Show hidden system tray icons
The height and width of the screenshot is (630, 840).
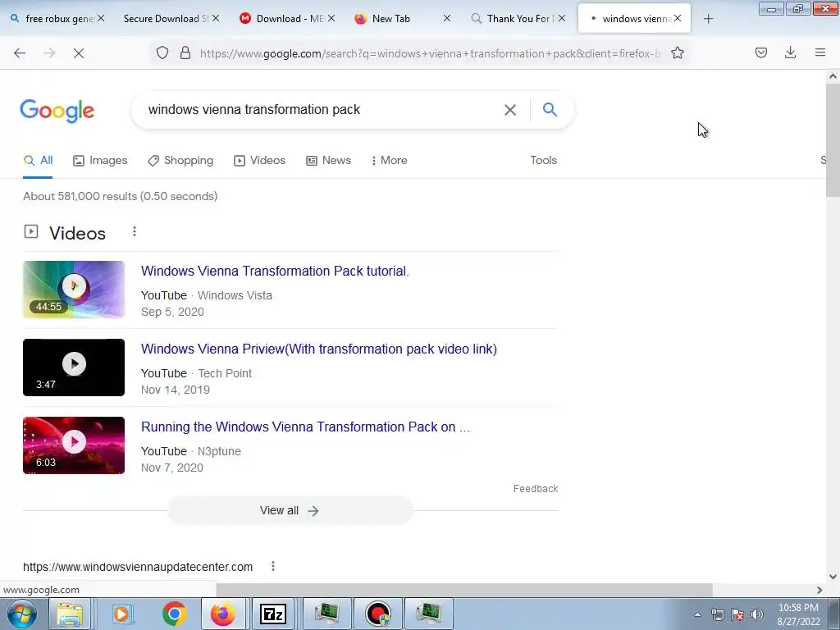697,614
